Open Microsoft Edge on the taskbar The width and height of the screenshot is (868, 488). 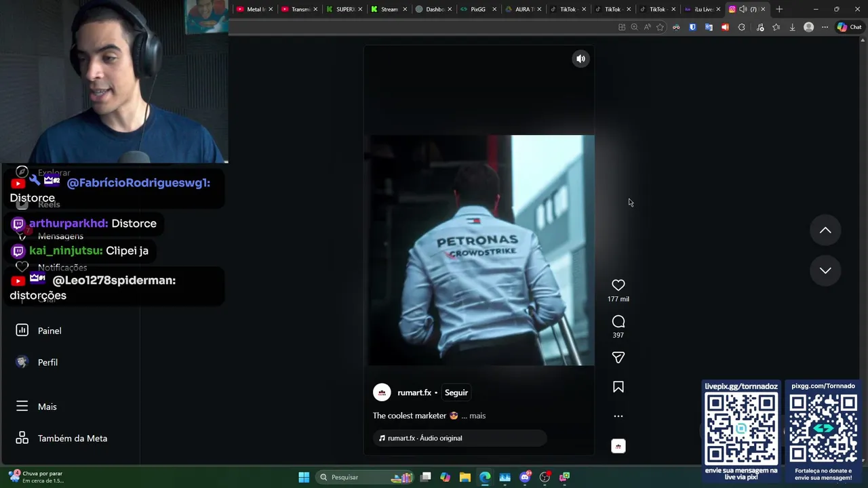click(485, 477)
